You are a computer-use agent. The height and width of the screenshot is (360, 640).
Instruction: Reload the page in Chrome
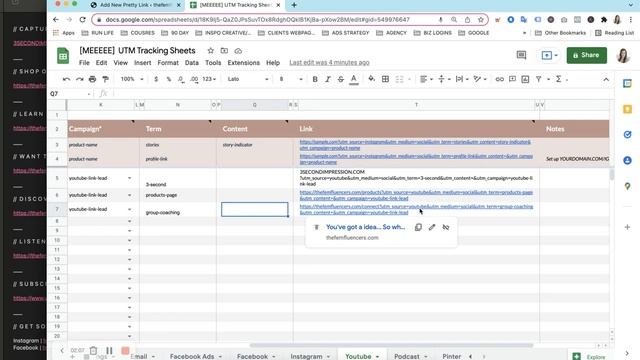coord(82,20)
